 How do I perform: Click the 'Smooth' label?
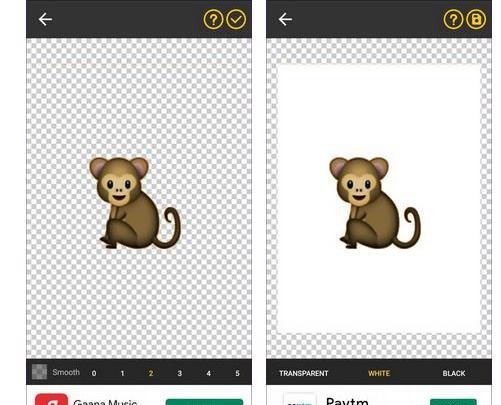[66, 372]
